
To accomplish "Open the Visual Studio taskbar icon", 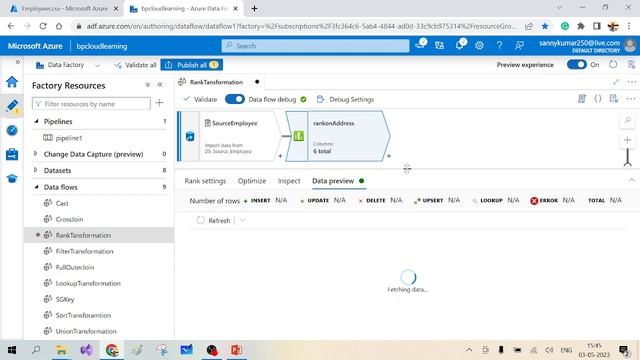I will (x=86, y=350).
